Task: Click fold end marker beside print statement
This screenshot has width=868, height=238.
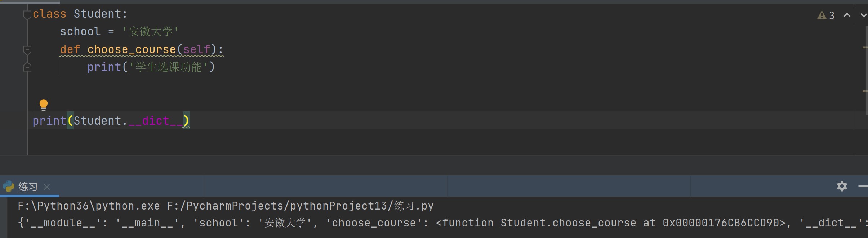Action: [27, 67]
